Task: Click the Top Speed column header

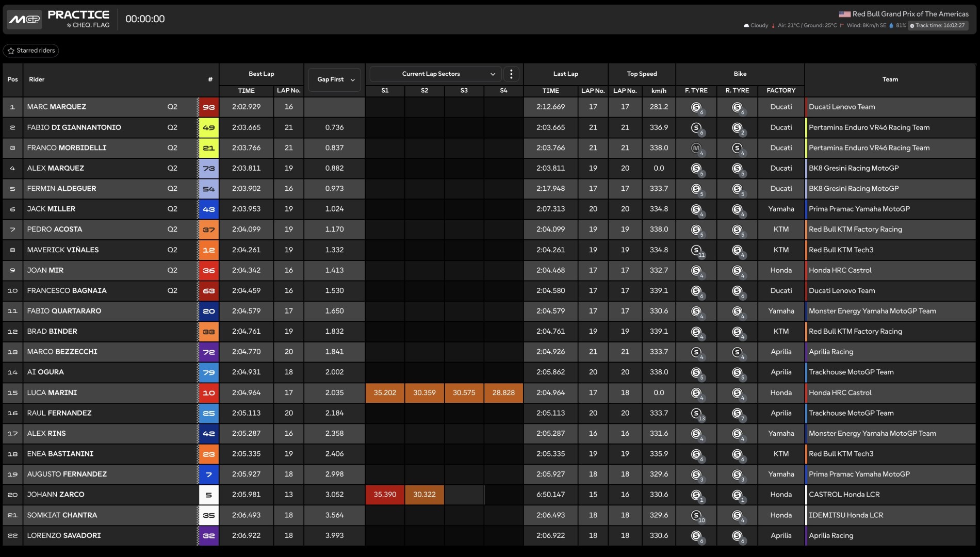Action: click(x=642, y=74)
